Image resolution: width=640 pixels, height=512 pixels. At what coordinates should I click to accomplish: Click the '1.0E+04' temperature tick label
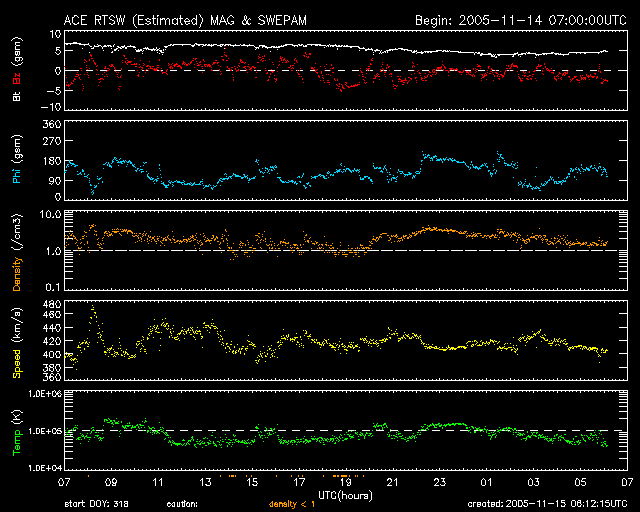coord(45,468)
